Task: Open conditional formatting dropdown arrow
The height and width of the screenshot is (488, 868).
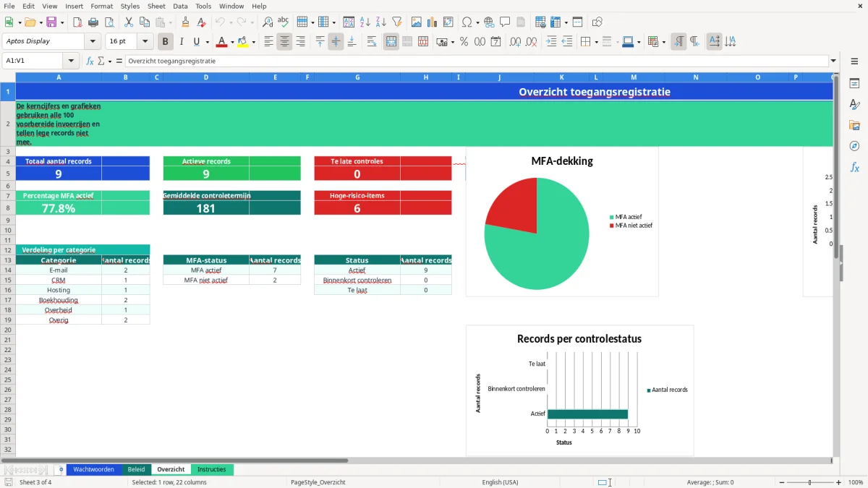Action: click(x=663, y=42)
